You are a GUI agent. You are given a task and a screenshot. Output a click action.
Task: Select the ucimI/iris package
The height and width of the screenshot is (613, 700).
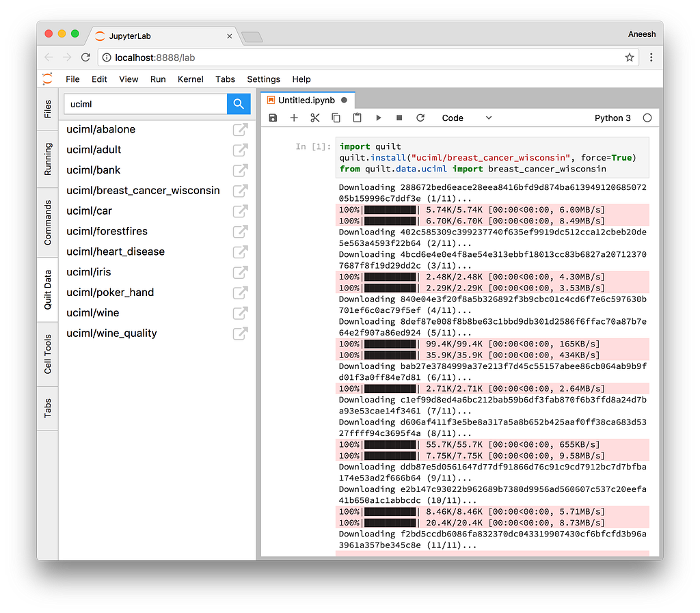[88, 272]
